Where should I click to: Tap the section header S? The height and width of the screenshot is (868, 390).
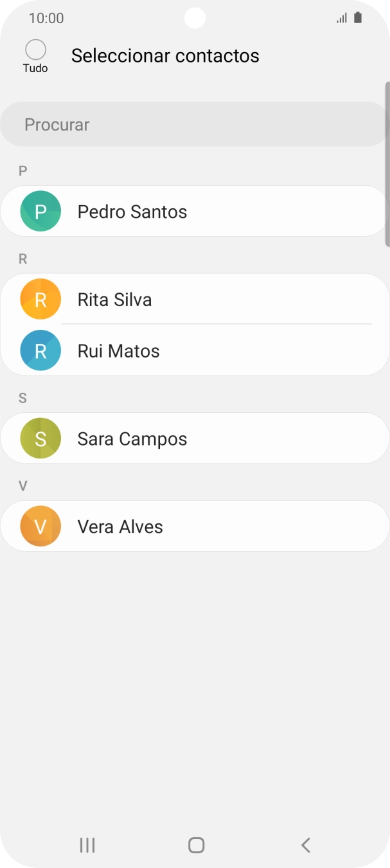pyautogui.click(x=22, y=398)
